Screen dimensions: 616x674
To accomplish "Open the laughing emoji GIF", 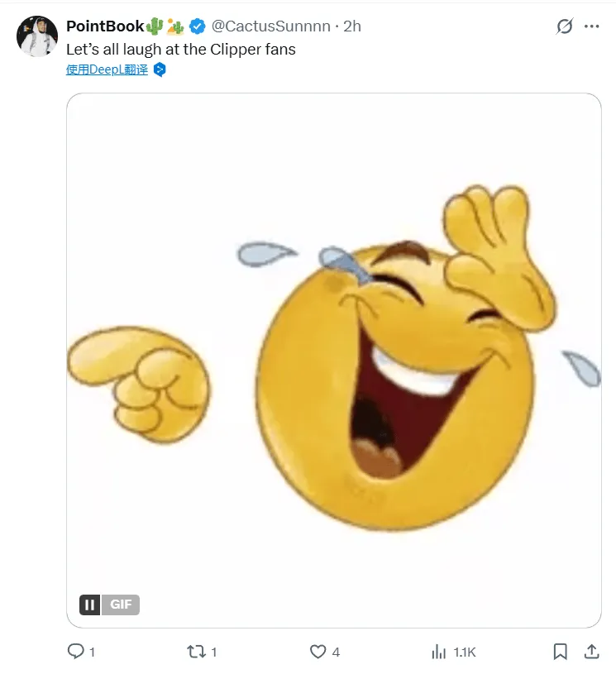I will pyautogui.click(x=333, y=360).
